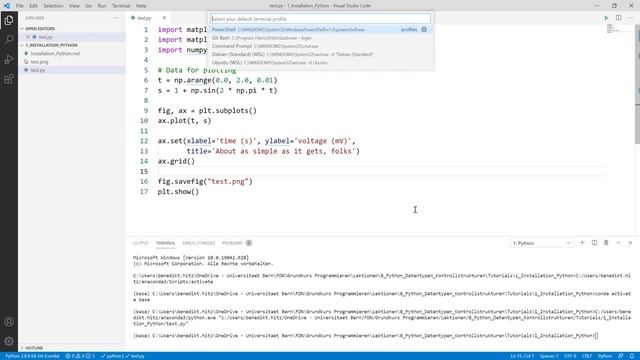Open the Manage gear icon
Image resolution: width=640 pixels, height=360 pixels.
pos(9,341)
